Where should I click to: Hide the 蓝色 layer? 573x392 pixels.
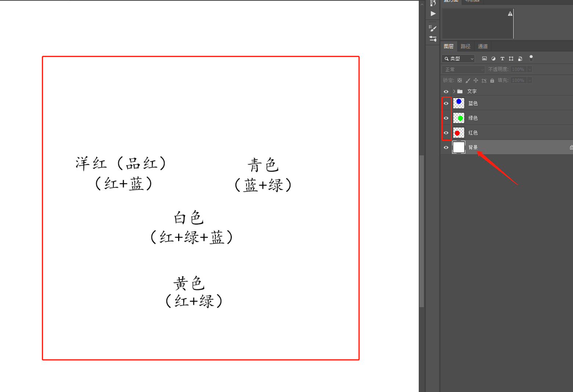click(446, 103)
